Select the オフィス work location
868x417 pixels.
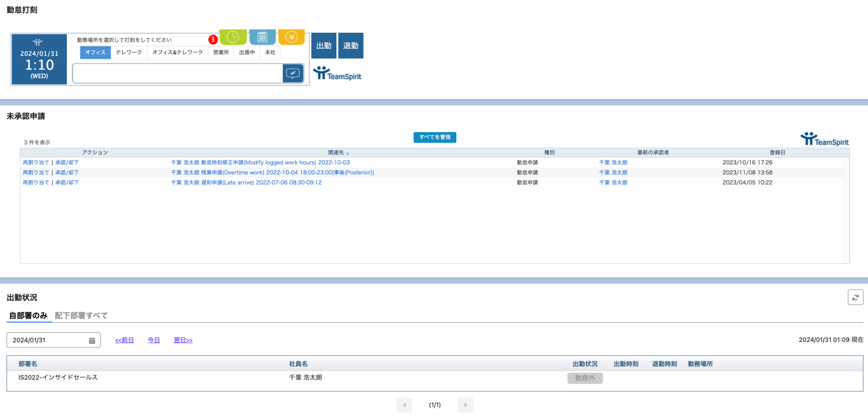(95, 53)
